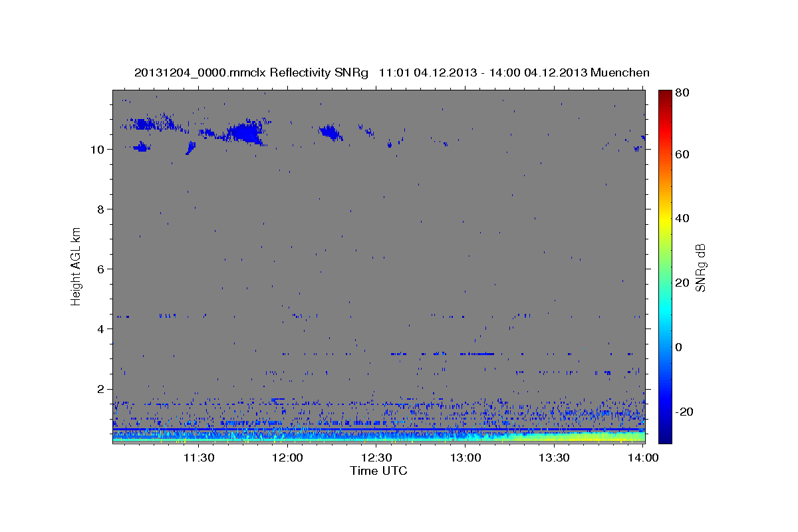Click the colorbar value 60
Image resolution: width=798 pixels, height=532 pixels.
683,154
